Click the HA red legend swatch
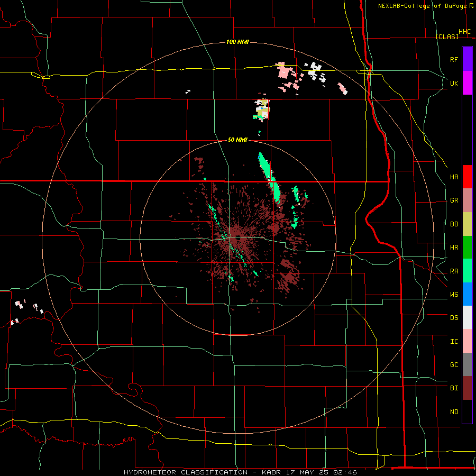476x476 pixels. tap(467, 177)
